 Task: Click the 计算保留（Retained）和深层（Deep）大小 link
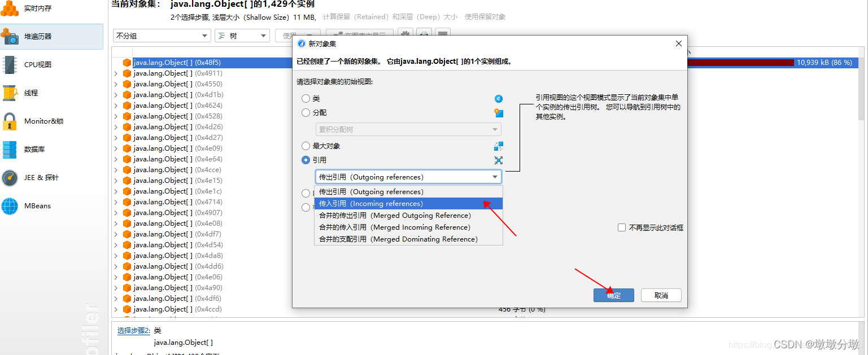click(x=390, y=17)
